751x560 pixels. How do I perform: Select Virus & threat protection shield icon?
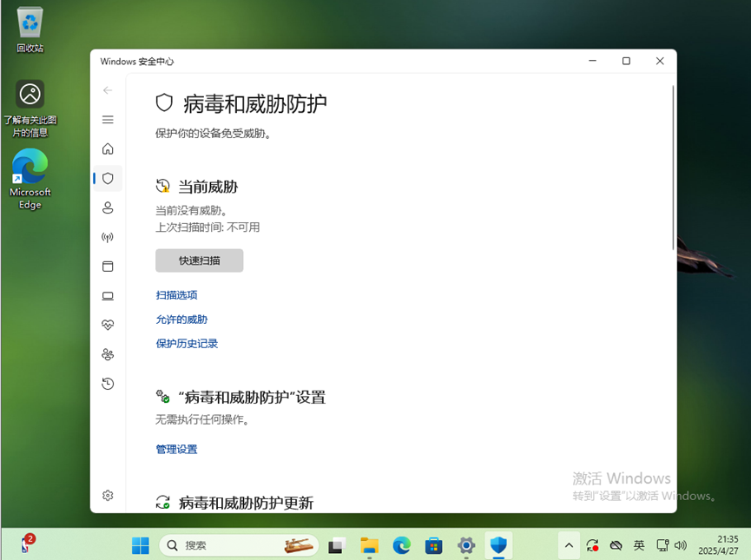(x=108, y=178)
